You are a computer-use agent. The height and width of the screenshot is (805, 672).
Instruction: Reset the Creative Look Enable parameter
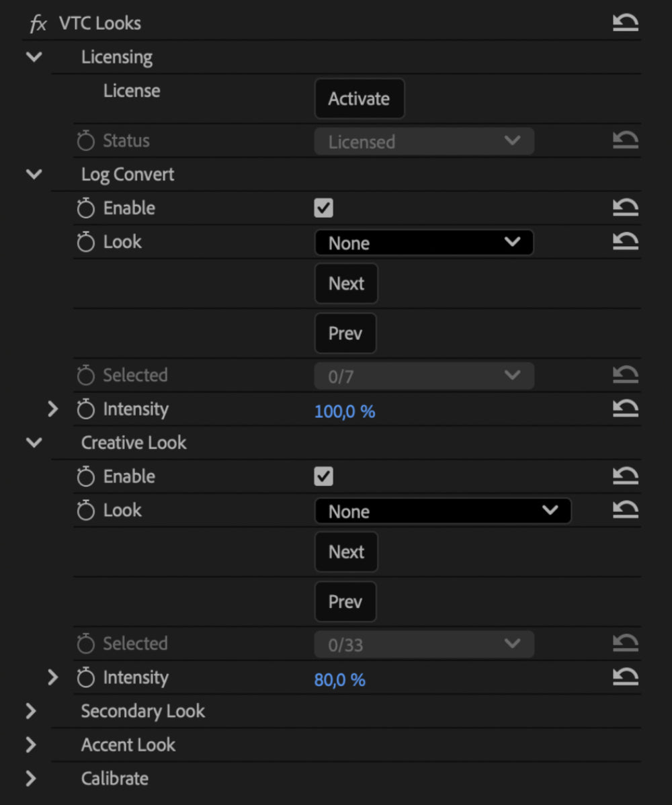[x=625, y=476]
